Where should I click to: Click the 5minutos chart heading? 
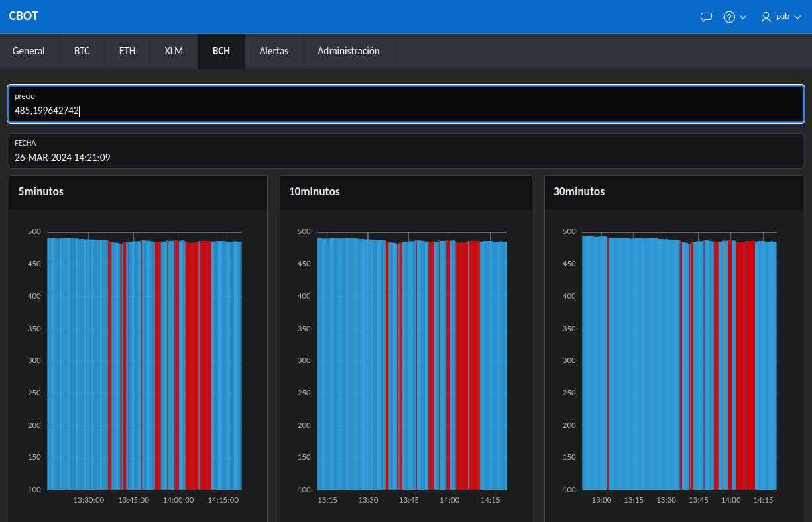coord(41,191)
